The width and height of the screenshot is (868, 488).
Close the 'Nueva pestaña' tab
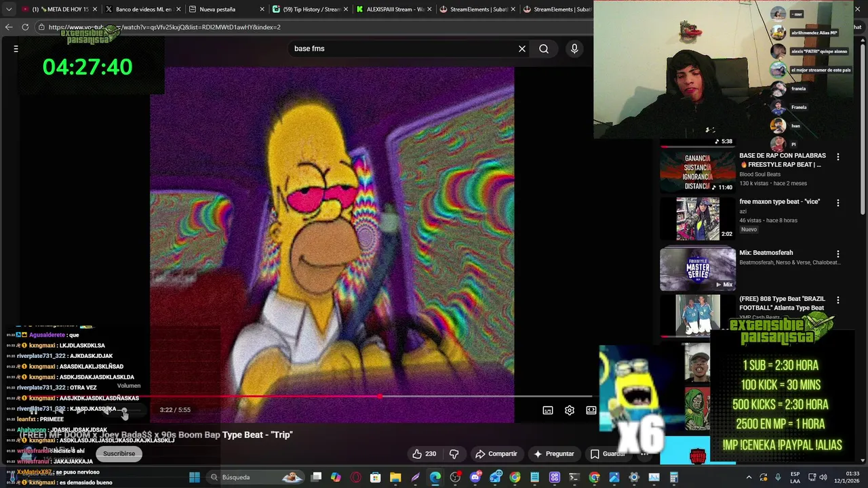(261, 9)
